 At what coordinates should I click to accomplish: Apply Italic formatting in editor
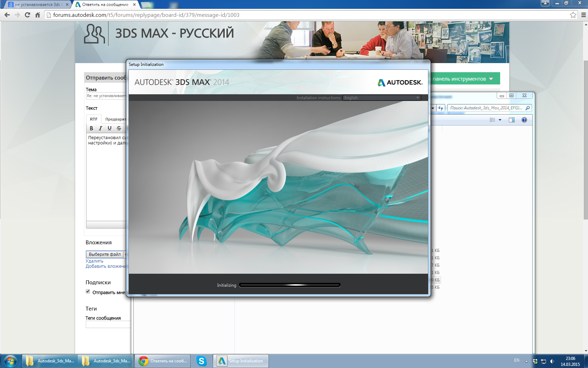[x=100, y=128]
